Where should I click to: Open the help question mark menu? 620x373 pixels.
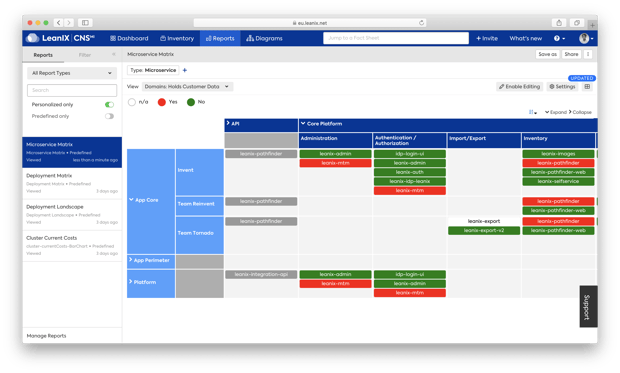559,38
